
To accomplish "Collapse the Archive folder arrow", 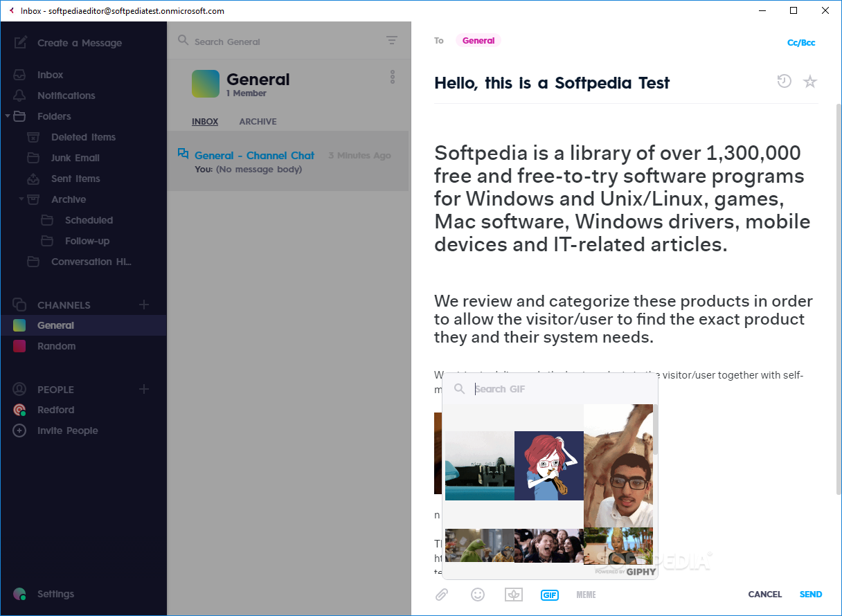I will 21,199.
